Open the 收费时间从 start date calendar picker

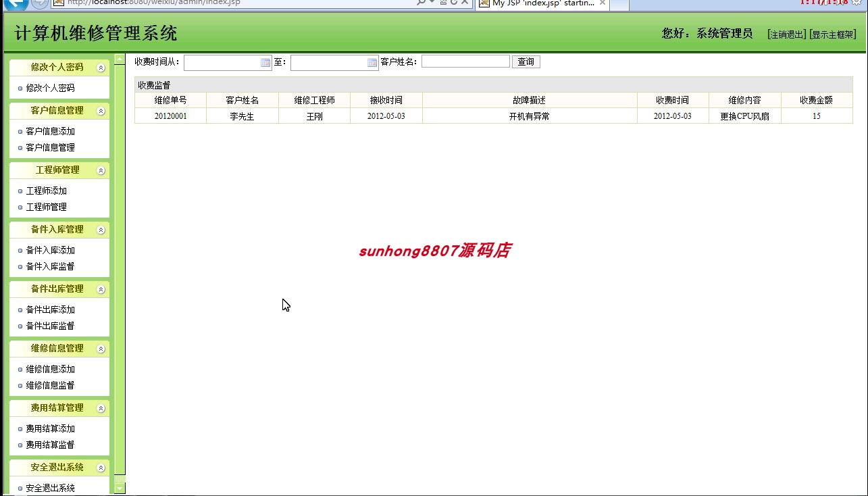pos(265,62)
